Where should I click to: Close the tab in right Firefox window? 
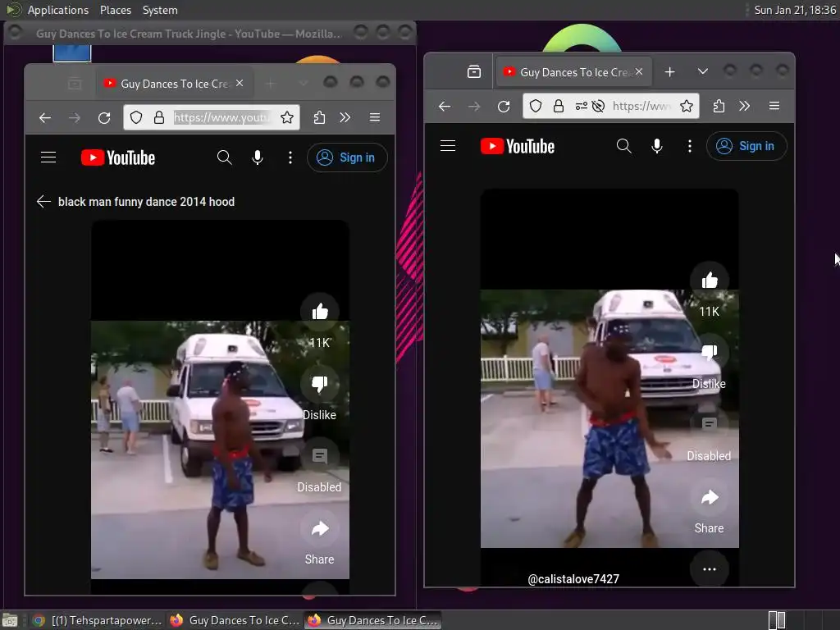click(639, 71)
